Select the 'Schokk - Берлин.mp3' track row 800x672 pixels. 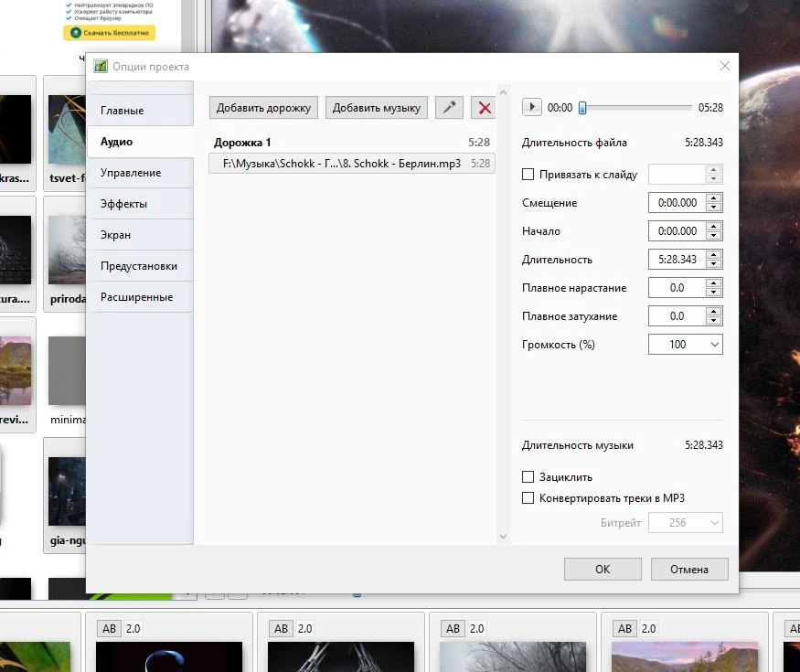click(351, 164)
